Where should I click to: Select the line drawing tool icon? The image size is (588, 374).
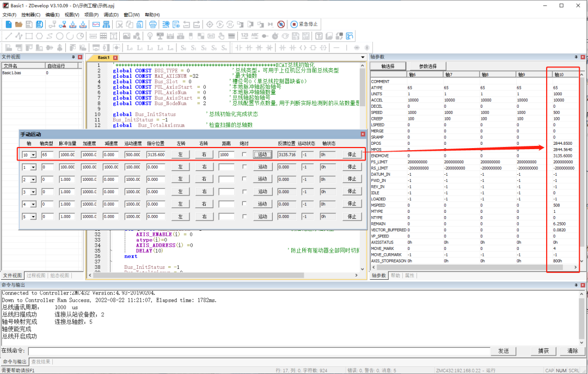[x=8, y=36]
